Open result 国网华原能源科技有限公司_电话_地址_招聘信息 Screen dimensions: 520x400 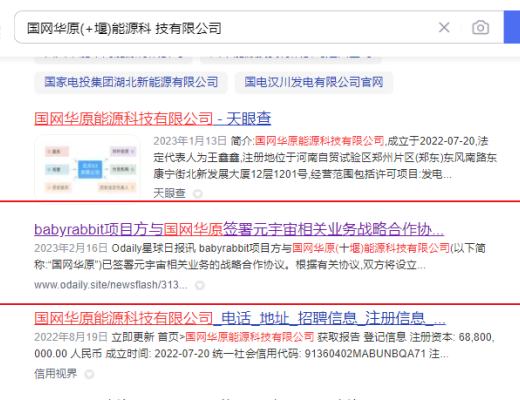pos(240,318)
